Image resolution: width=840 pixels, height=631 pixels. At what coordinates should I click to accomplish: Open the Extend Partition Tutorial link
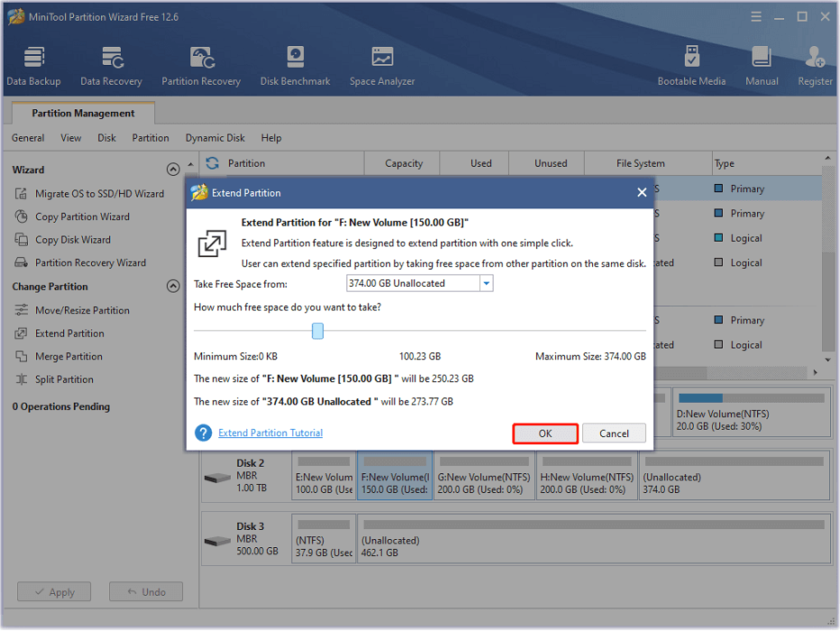[270, 433]
